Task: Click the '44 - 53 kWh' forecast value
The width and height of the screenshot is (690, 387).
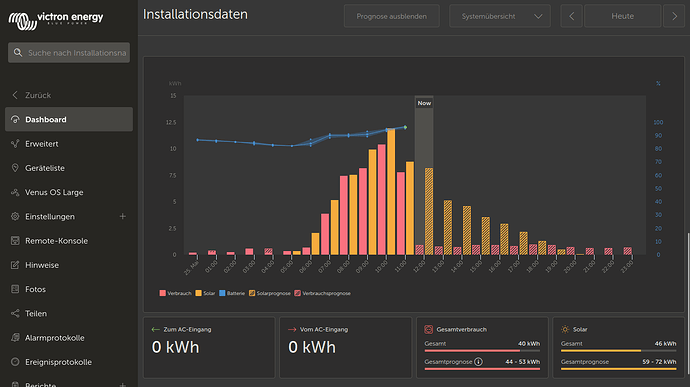Action: (x=522, y=361)
